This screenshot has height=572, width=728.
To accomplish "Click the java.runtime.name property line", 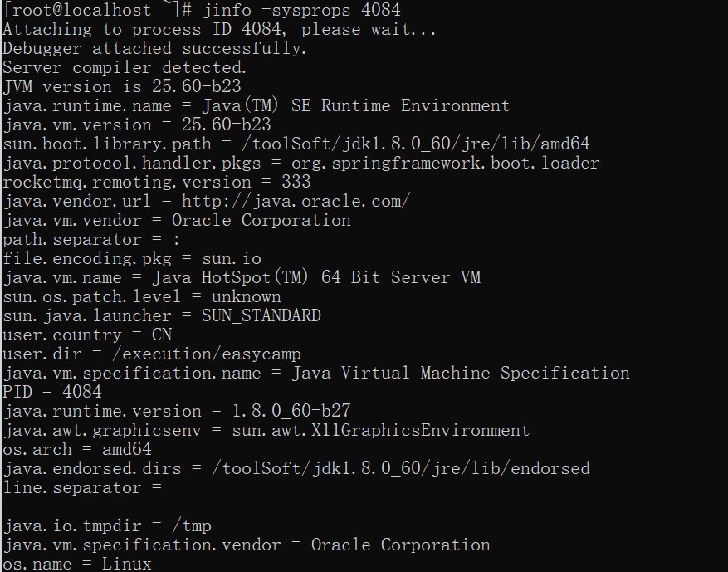I will point(257,106).
